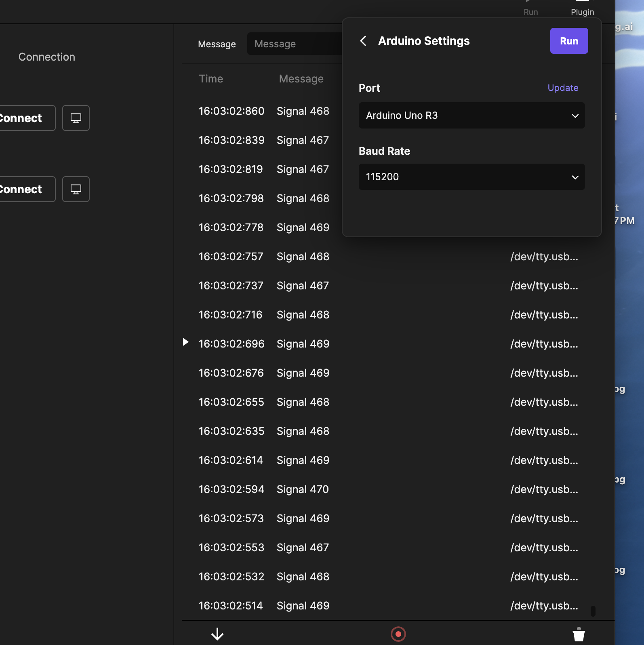Click the scroll-to-bottom down arrow icon
This screenshot has height=645, width=644.
(217, 634)
